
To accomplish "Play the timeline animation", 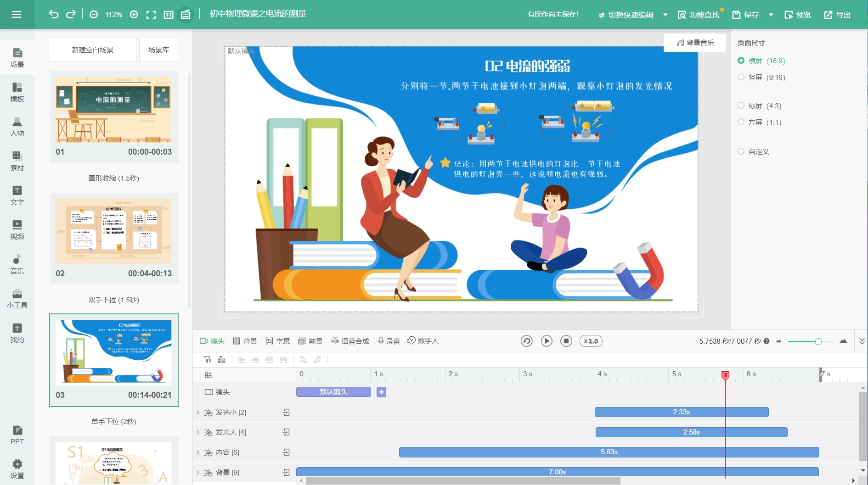I will coord(547,341).
